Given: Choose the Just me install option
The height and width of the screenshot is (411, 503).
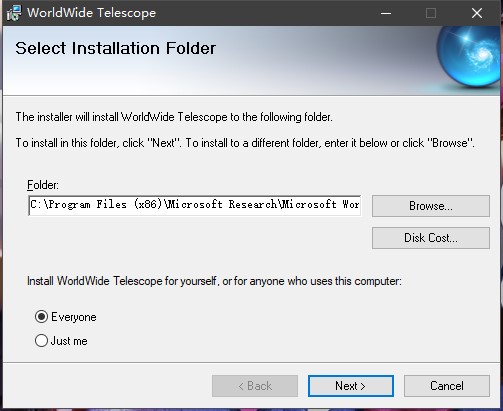Looking at the screenshot, I should tap(41, 341).
